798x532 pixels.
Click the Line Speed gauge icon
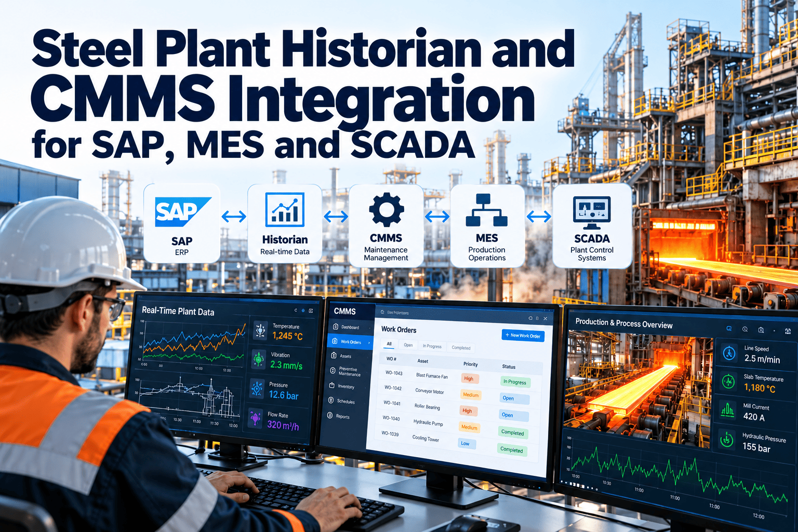pyautogui.click(x=729, y=353)
